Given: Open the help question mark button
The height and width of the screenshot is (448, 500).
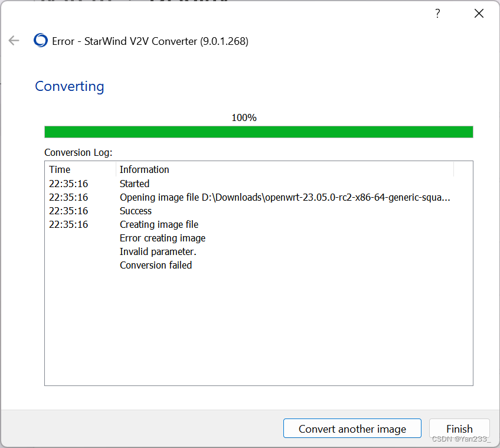Looking at the screenshot, I should click(437, 14).
